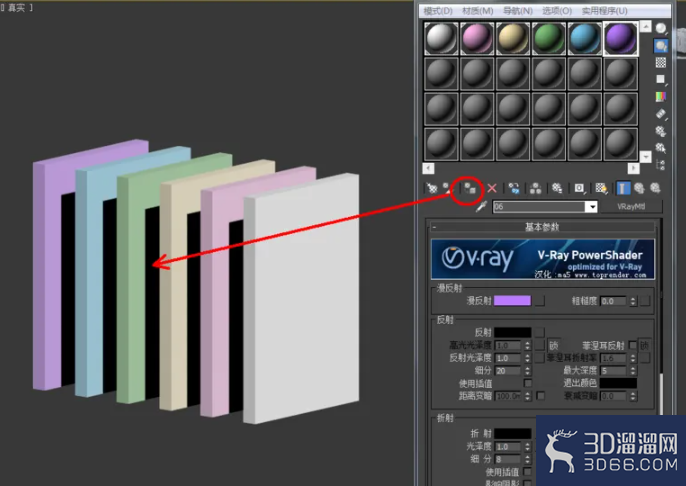Select the blue material sample sphere
Viewport: 686px width, 486px height.
coord(584,38)
